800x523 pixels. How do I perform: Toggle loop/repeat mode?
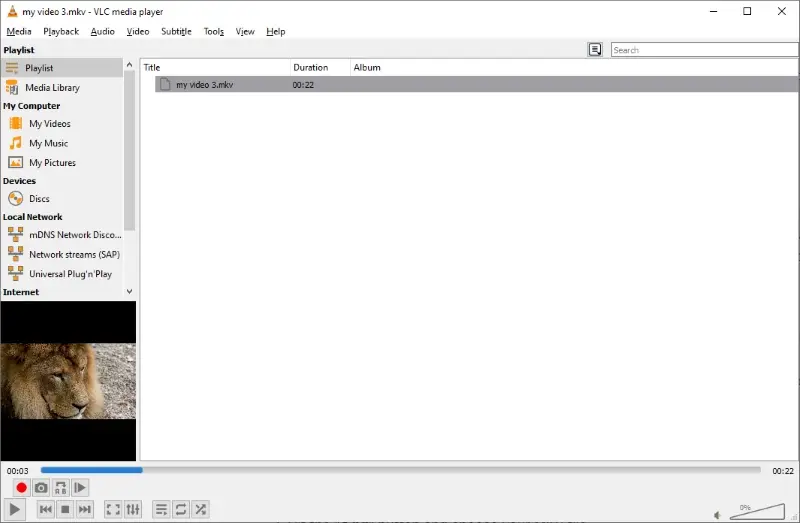(x=181, y=510)
